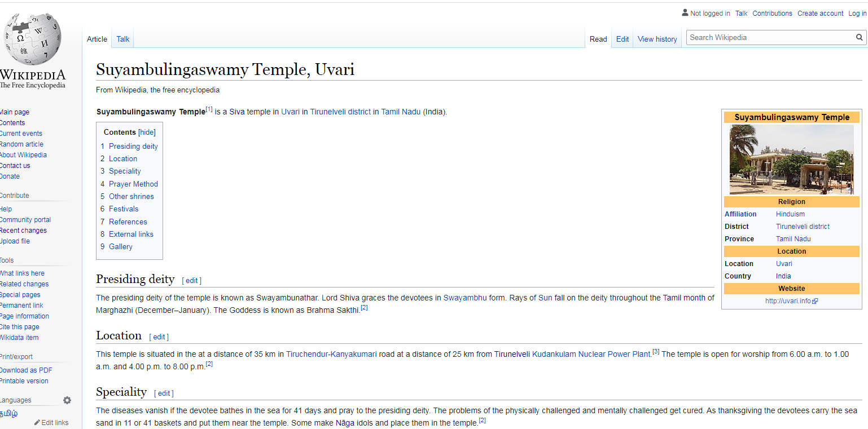
Task: Click the Donate link
Action: (10, 176)
